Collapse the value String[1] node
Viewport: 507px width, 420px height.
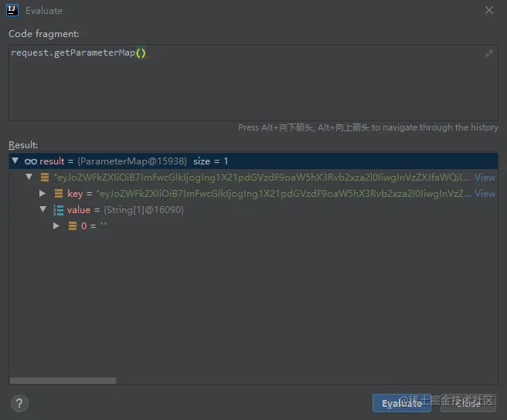43,209
